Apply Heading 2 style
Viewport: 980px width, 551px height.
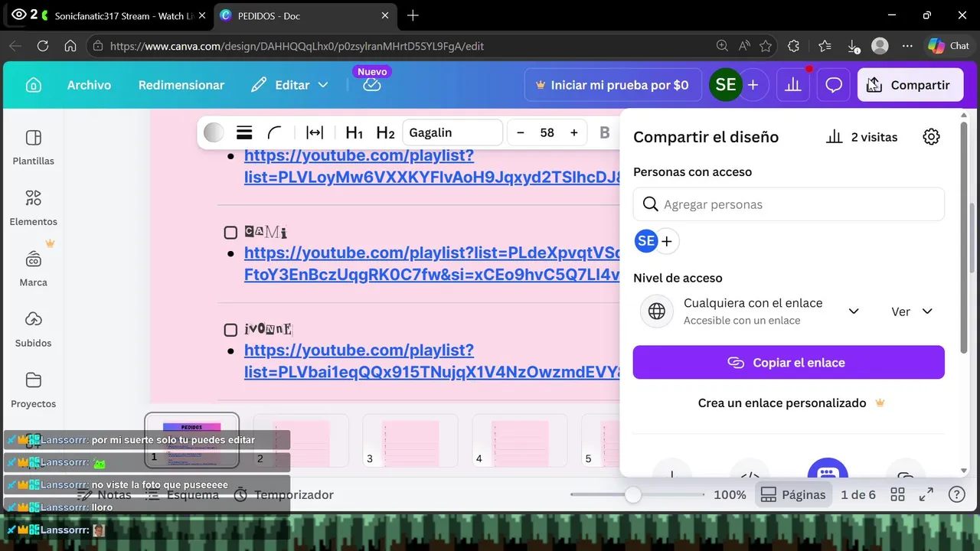(x=385, y=132)
